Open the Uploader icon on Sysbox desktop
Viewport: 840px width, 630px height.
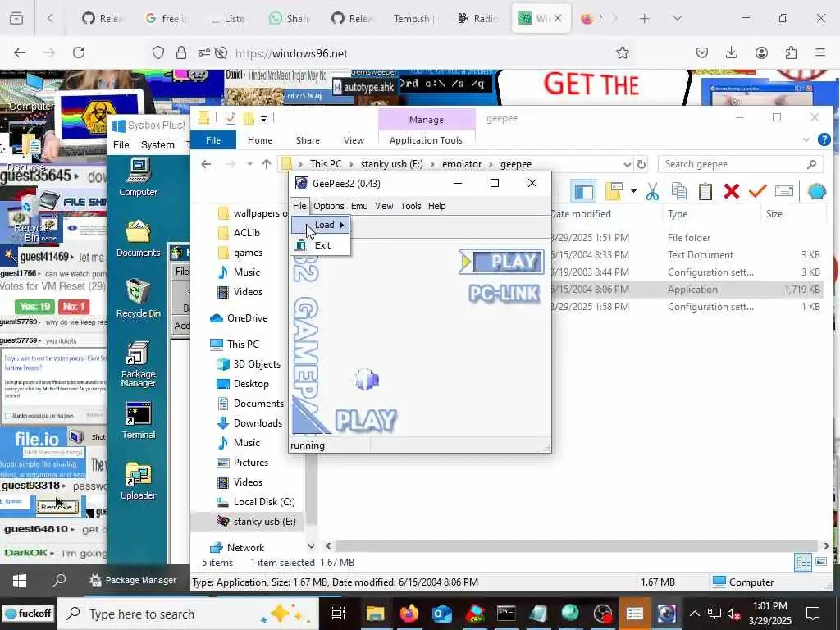(138, 481)
